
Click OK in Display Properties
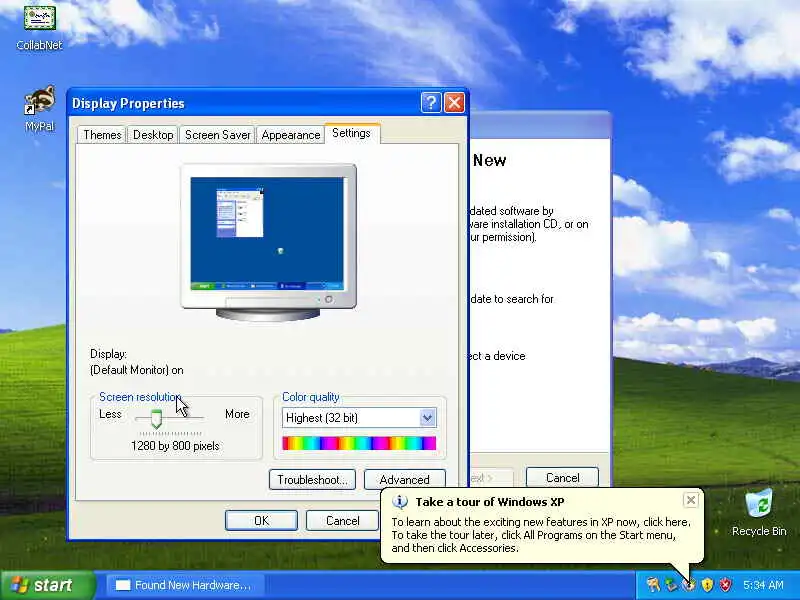click(261, 520)
